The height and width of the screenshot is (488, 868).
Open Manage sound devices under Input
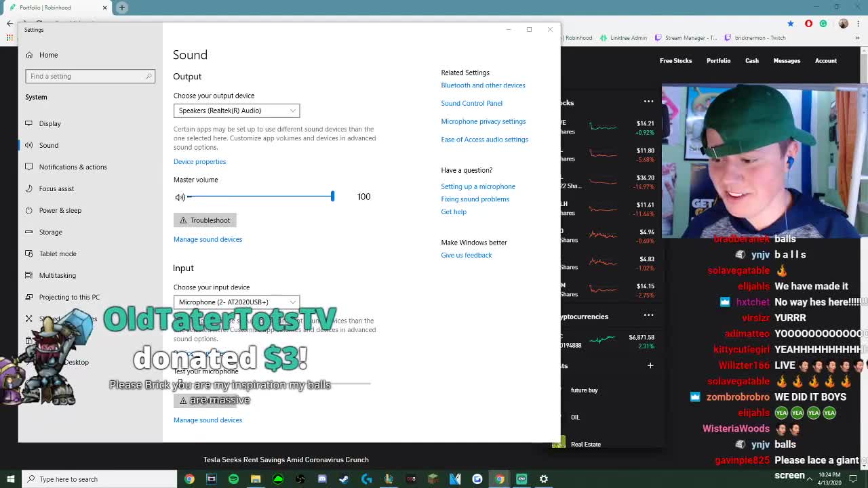[x=208, y=420]
